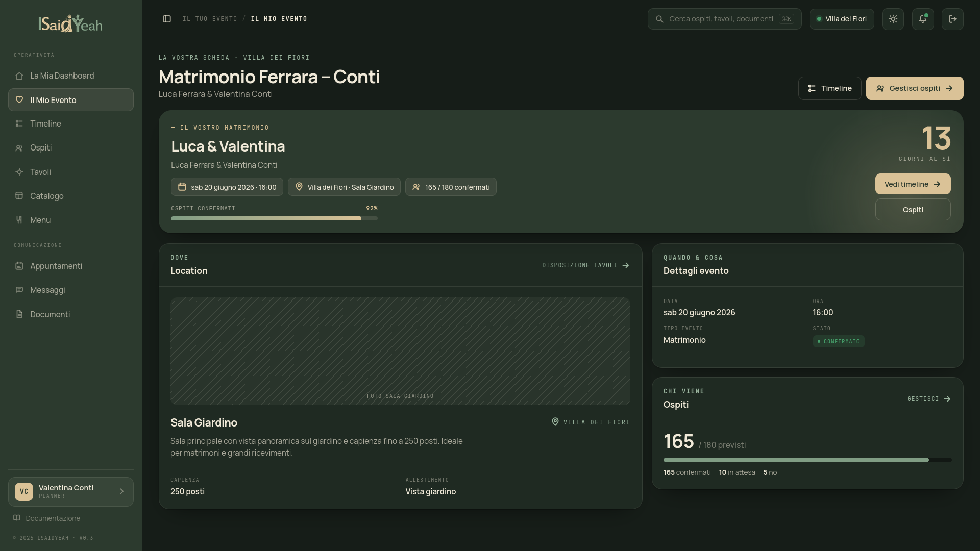
Task: Switch theme with the sun icon
Action: click(893, 19)
